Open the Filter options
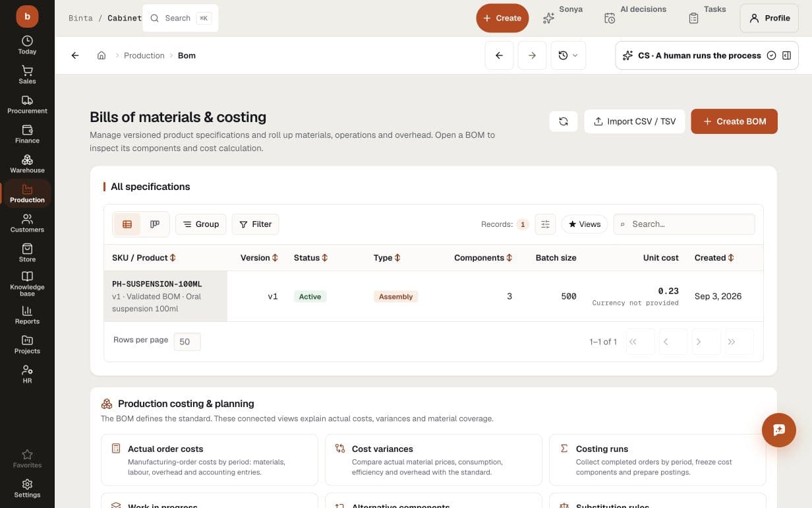The width and height of the screenshot is (812, 508). coord(255,224)
